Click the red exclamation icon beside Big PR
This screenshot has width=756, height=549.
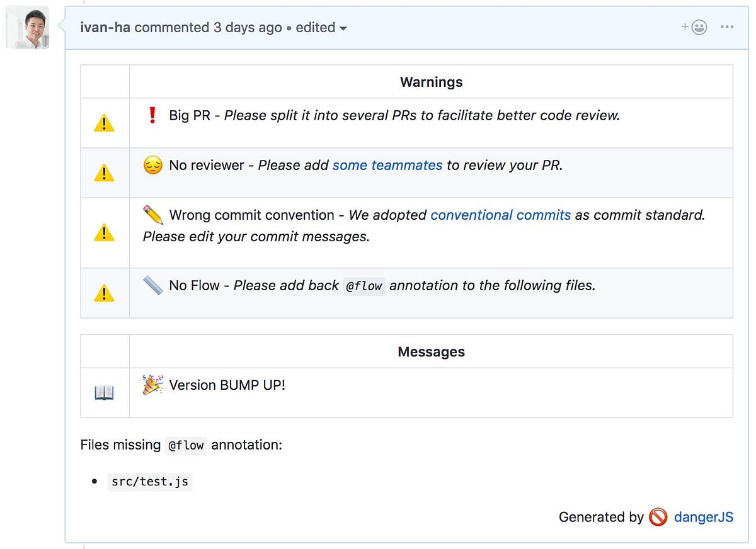click(151, 115)
